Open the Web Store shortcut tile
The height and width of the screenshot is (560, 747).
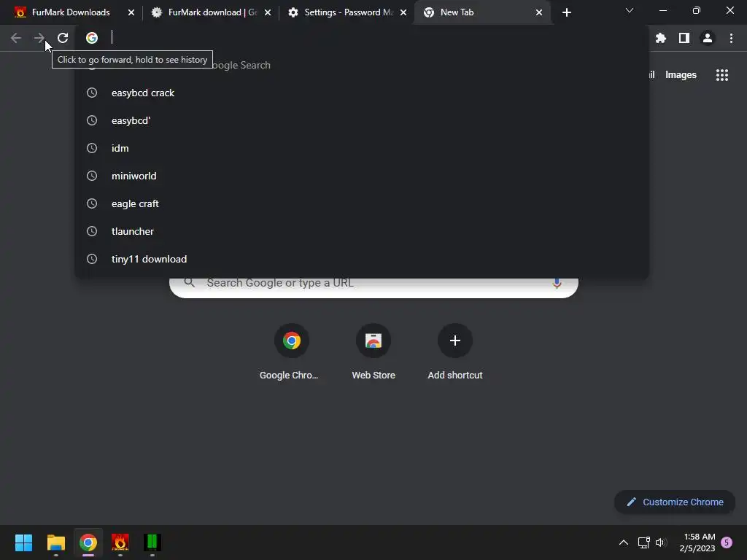(373, 352)
